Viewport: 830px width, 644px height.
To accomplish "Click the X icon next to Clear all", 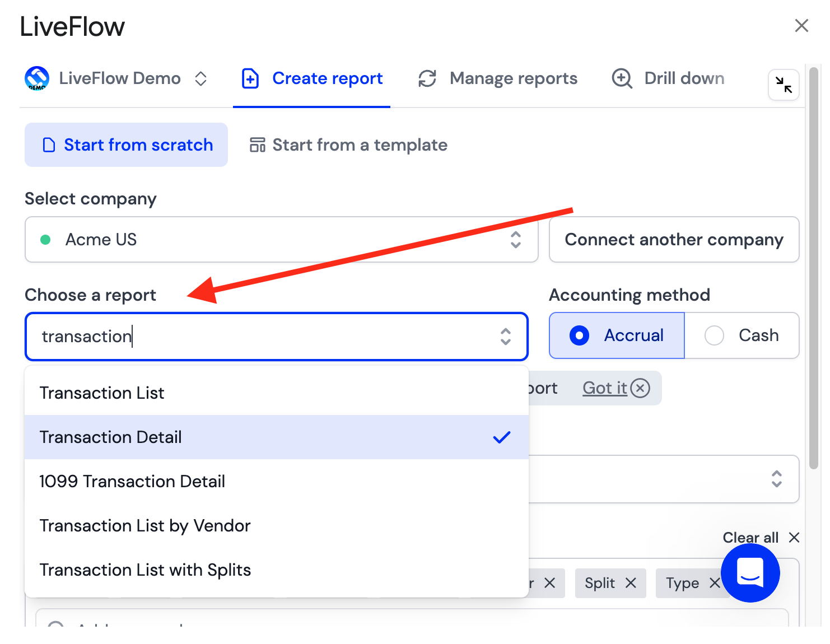I will click(794, 538).
